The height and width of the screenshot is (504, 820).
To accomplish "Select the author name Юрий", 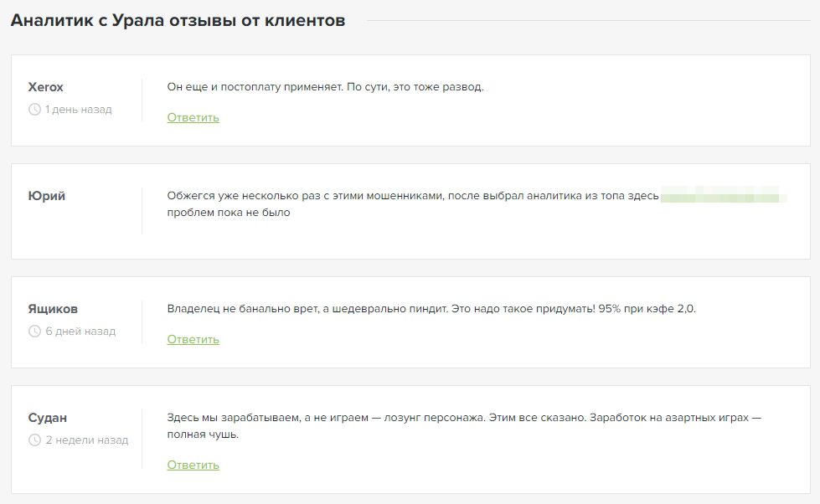I will click(x=47, y=196).
